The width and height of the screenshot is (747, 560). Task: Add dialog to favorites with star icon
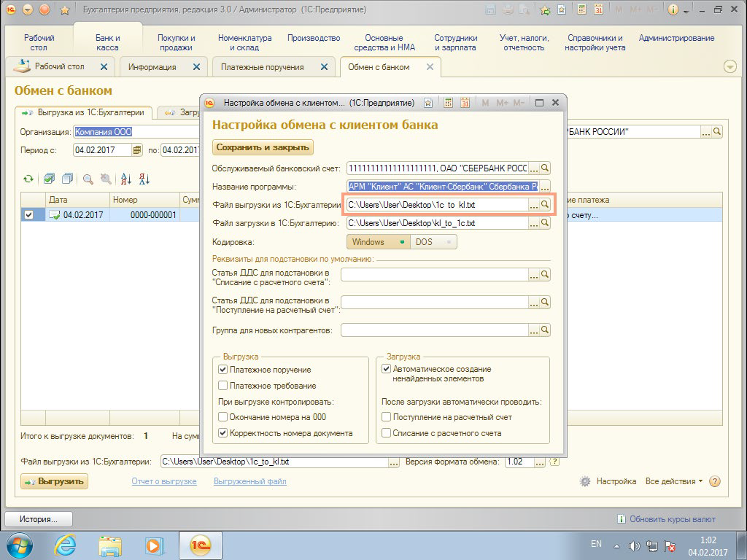click(x=429, y=103)
